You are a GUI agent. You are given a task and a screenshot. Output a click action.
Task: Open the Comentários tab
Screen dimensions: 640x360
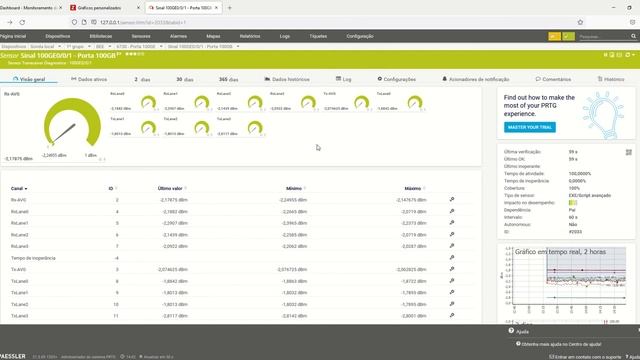(553, 79)
